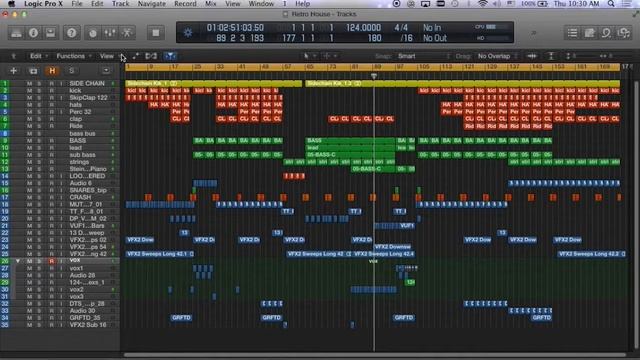Open the Inspector info icon
Viewport: 640px width, 360px height.
click(33, 33)
